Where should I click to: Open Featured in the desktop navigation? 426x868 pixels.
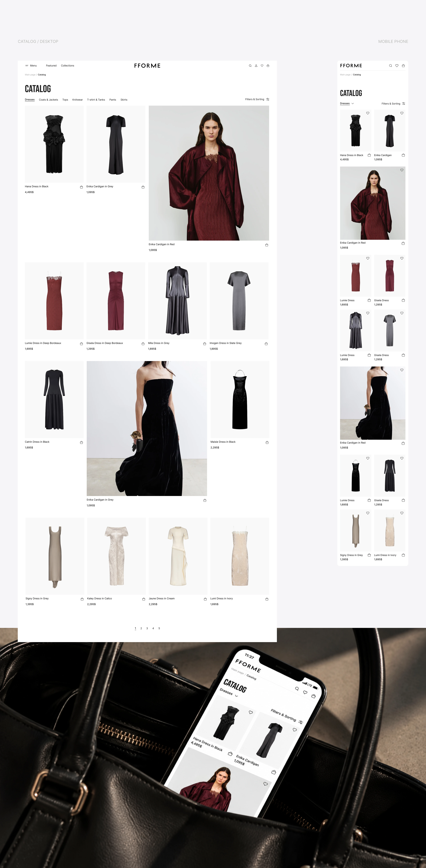pyautogui.click(x=51, y=66)
